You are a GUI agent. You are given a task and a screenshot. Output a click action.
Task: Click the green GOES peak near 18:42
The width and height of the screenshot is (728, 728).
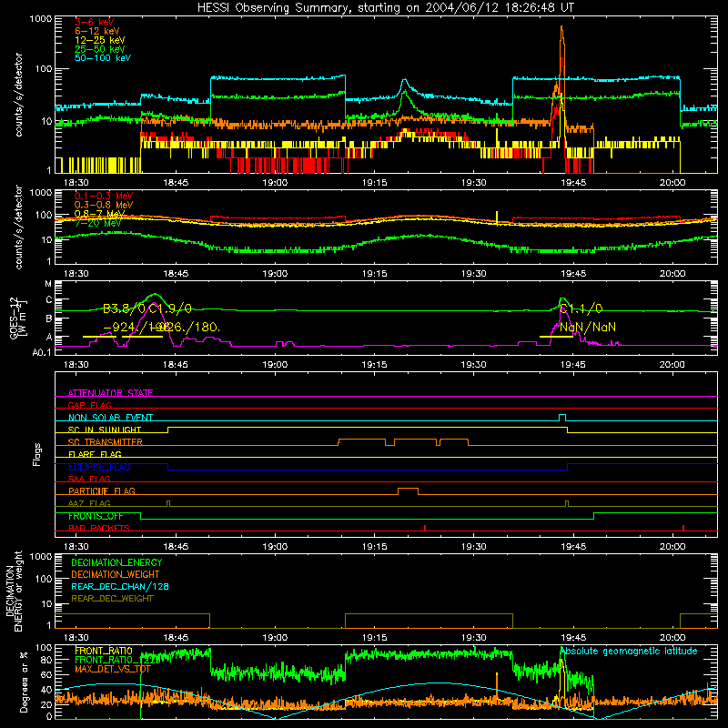click(x=155, y=294)
